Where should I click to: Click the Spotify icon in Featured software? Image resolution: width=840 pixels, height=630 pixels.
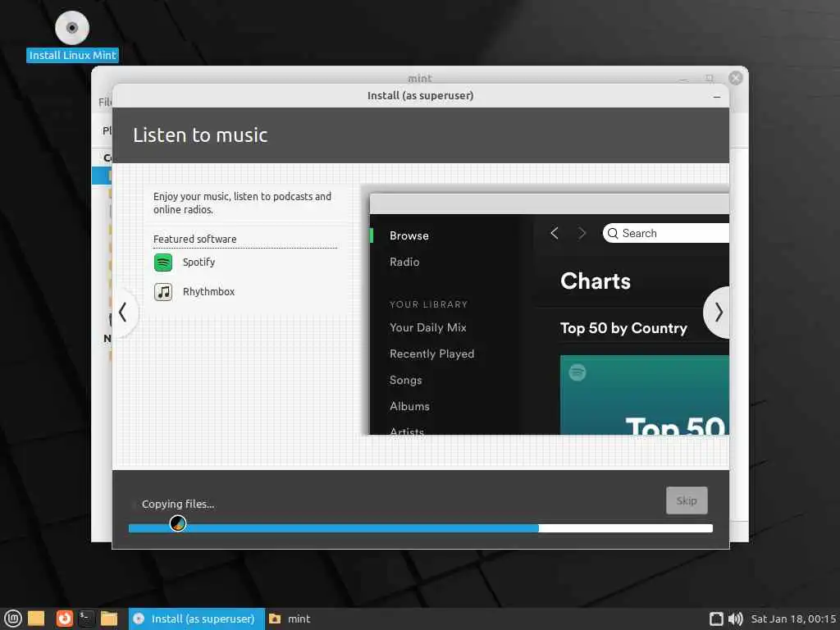163,262
